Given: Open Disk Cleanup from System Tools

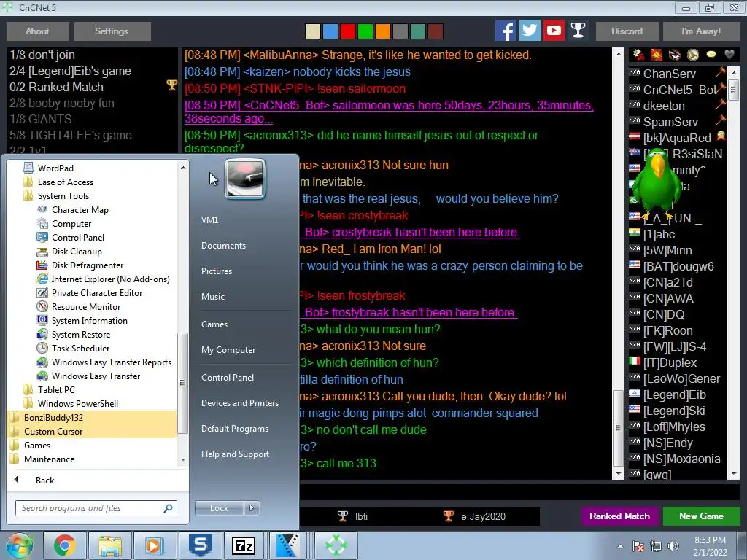Looking at the screenshot, I should point(77,252).
